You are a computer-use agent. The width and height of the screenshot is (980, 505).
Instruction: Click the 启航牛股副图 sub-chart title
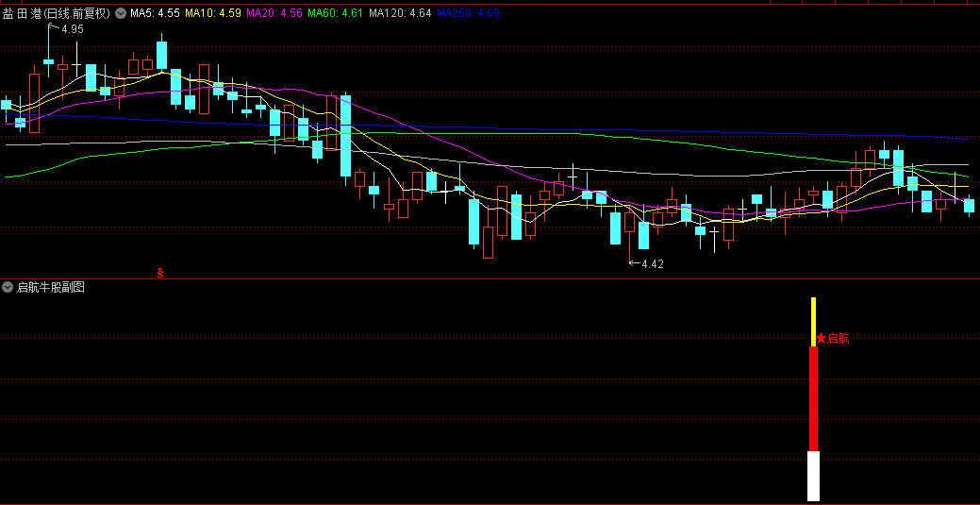click(x=51, y=287)
